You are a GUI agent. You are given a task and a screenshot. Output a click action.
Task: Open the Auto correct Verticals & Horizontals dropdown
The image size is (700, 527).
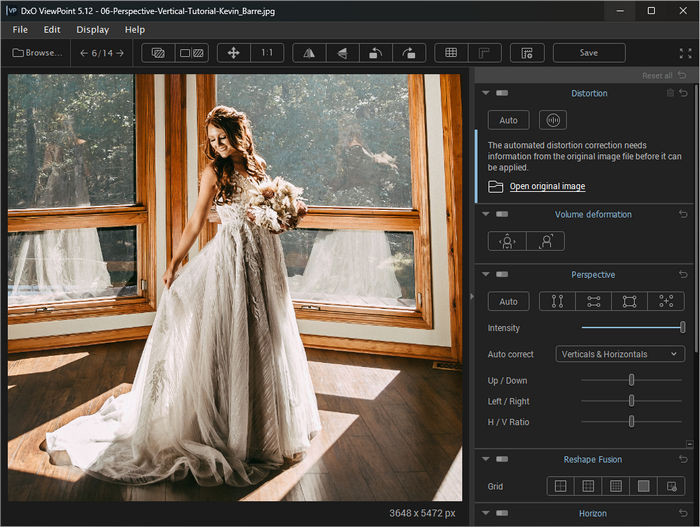pyautogui.click(x=619, y=354)
